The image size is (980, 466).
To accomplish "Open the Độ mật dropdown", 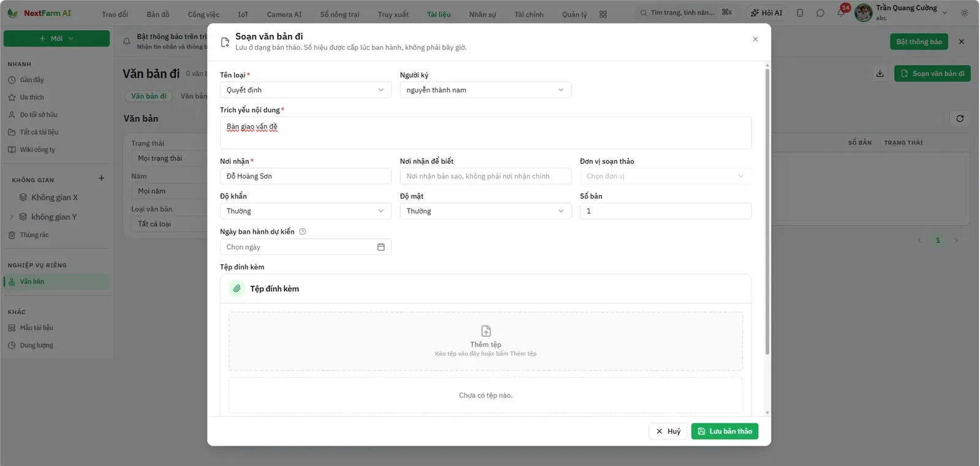I will click(x=486, y=211).
